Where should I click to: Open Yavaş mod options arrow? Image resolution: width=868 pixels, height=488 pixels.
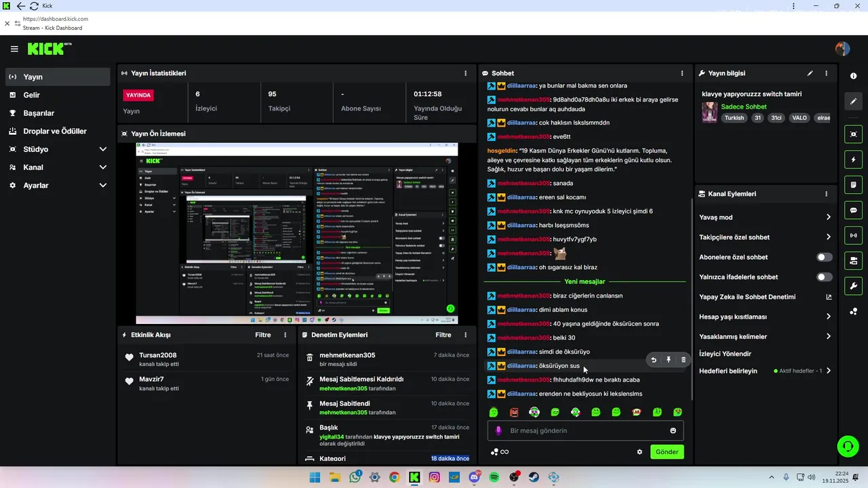pyautogui.click(x=828, y=218)
